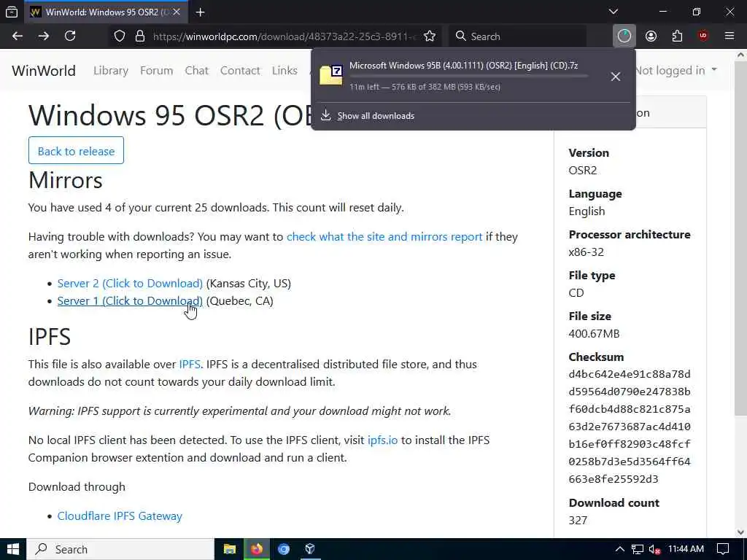Click the scrollbar down arrow
This screenshot has height=560, width=747.
[x=740, y=532]
